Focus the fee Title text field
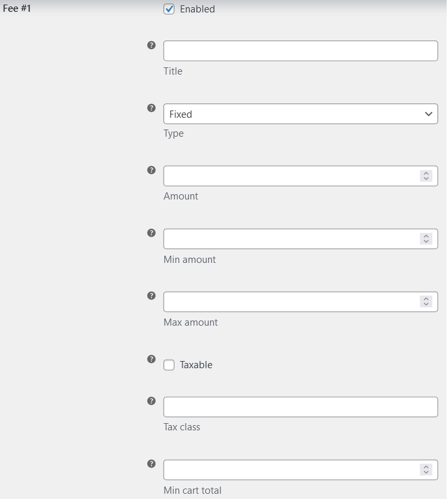This screenshot has width=448, height=499. pyautogui.click(x=300, y=51)
